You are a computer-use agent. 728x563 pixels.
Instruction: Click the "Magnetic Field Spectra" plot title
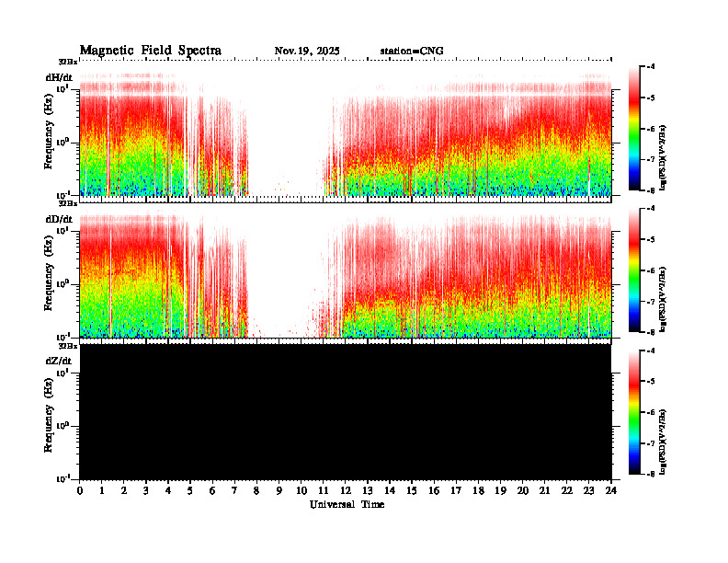pyautogui.click(x=151, y=51)
